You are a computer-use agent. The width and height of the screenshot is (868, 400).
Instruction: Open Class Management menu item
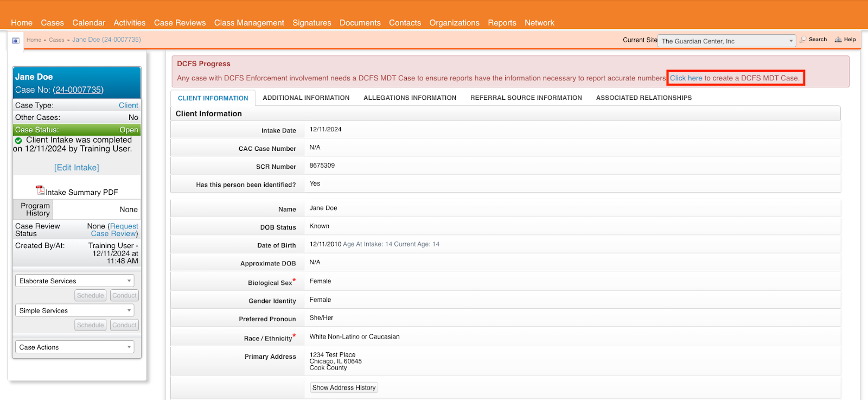[x=249, y=23]
